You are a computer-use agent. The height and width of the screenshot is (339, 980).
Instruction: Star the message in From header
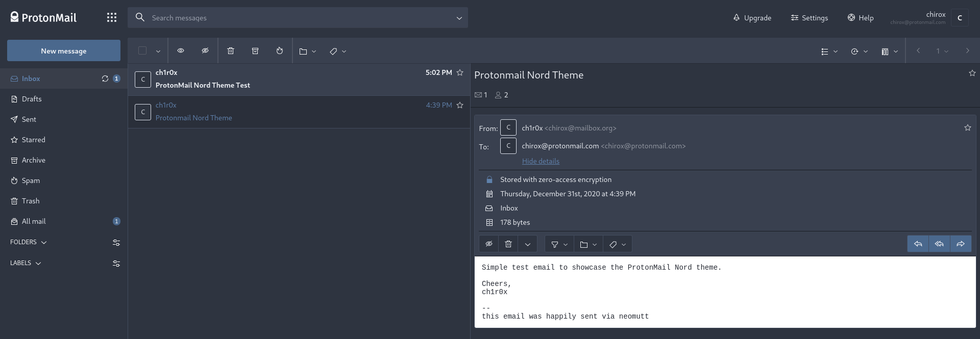tap(967, 127)
